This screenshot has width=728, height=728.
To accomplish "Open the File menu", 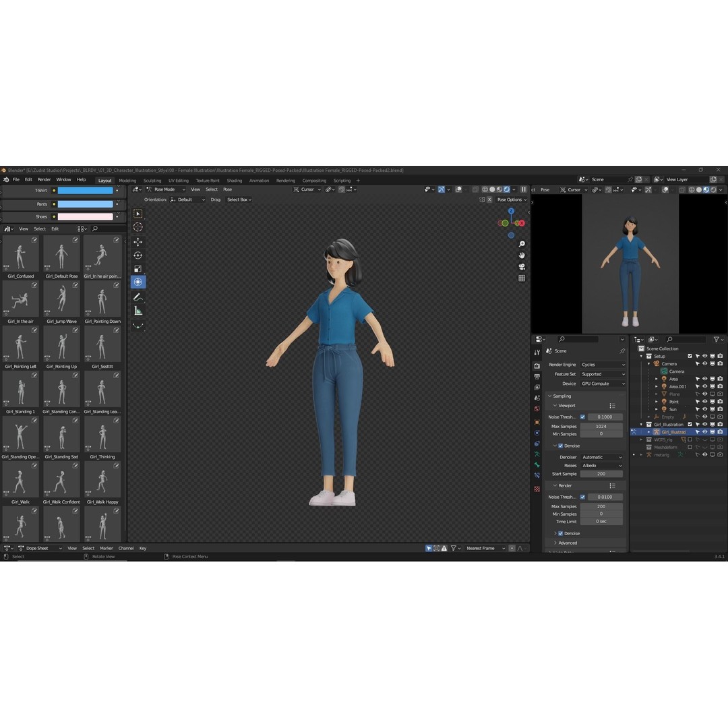I will 16,180.
